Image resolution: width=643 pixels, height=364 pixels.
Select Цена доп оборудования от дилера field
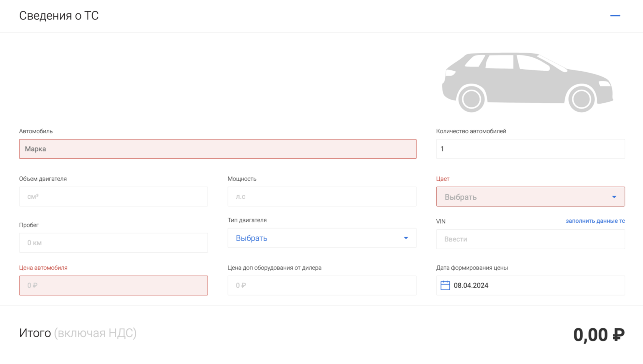321,286
